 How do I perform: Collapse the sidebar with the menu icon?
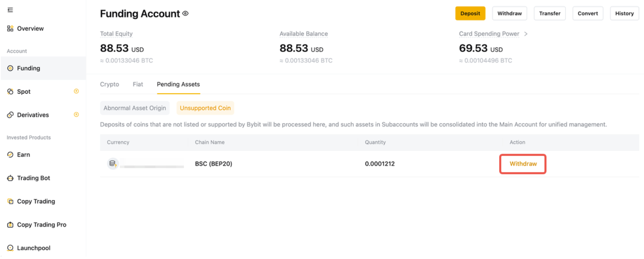(x=10, y=10)
